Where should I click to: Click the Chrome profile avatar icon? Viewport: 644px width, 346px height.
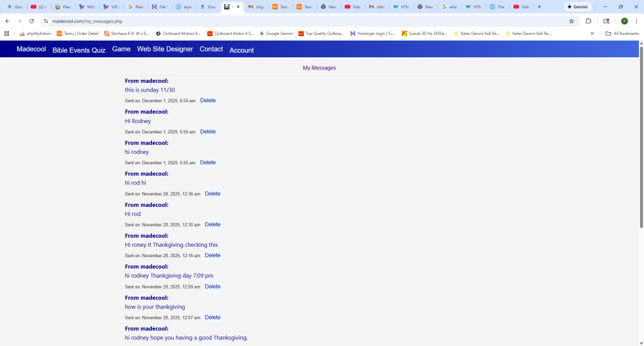click(x=624, y=21)
